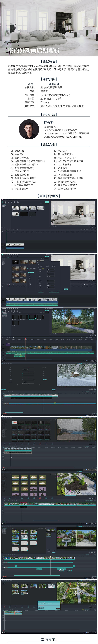Select outline item 18、输出影片
The width and height of the screenshot is (98, 644).
tap(60, 168)
